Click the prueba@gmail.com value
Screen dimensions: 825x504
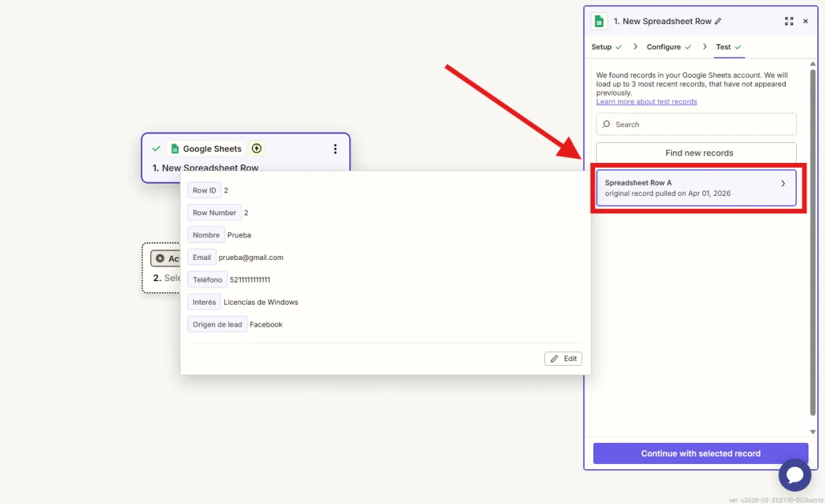[251, 257]
